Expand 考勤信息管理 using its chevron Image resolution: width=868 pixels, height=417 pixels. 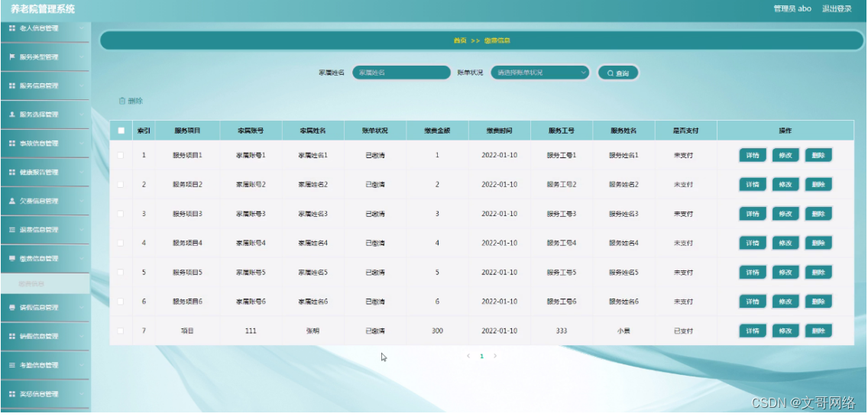(81, 365)
